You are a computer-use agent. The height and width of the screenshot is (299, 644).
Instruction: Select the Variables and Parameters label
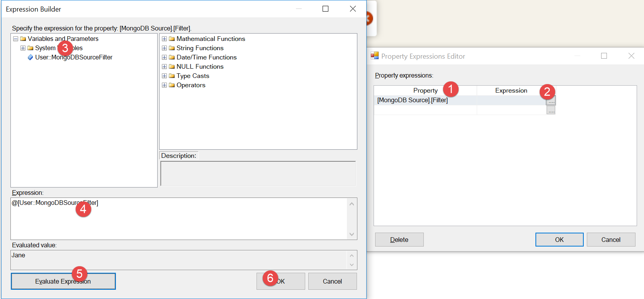tap(63, 39)
